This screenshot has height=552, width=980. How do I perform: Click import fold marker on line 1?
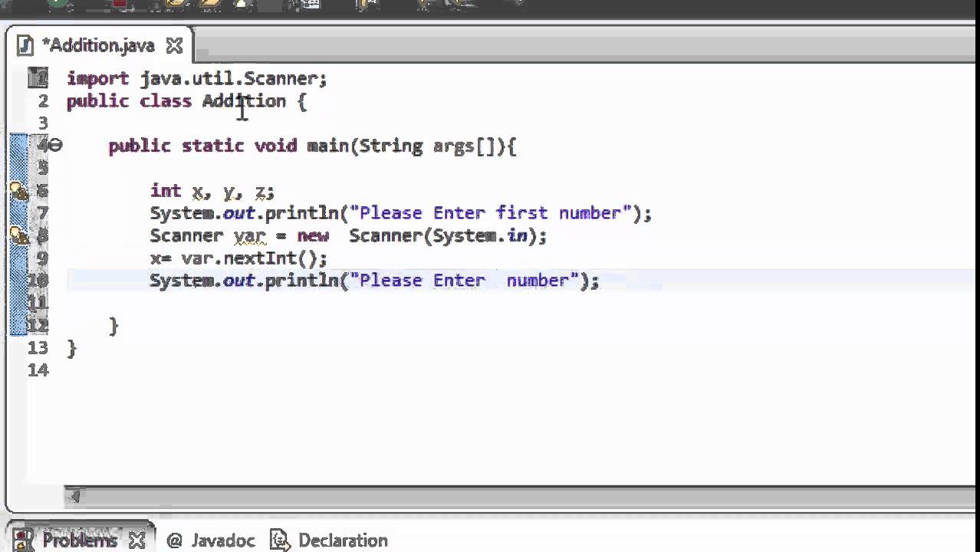click(x=38, y=77)
